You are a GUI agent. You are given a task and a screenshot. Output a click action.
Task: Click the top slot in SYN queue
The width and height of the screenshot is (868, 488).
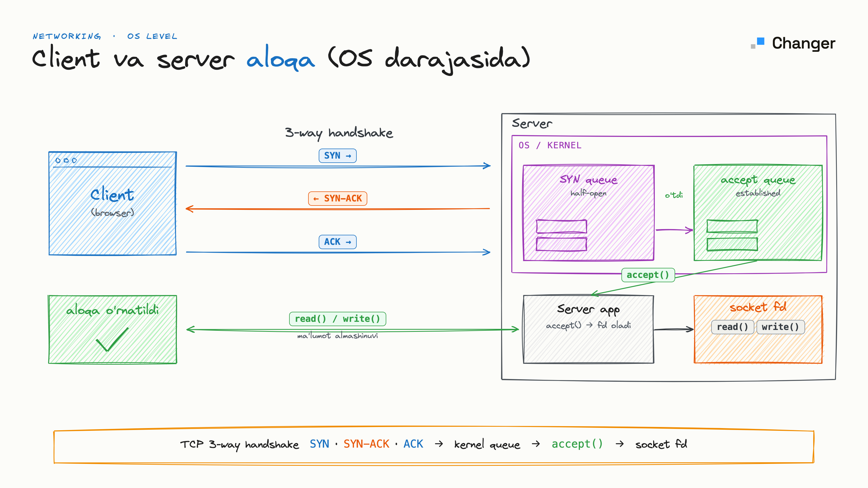(561, 226)
